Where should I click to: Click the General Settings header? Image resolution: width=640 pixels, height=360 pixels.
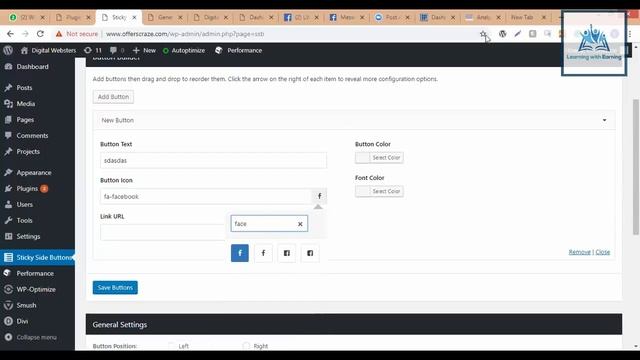click(354, 324)
